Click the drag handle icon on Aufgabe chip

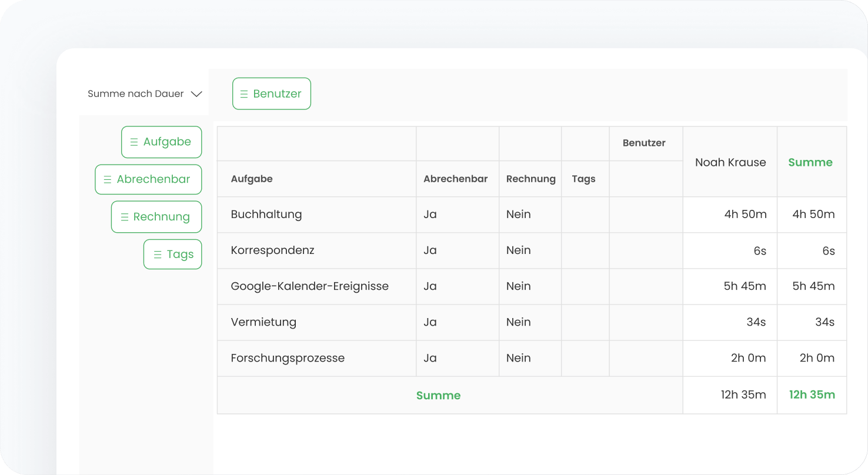pos(134,142)
